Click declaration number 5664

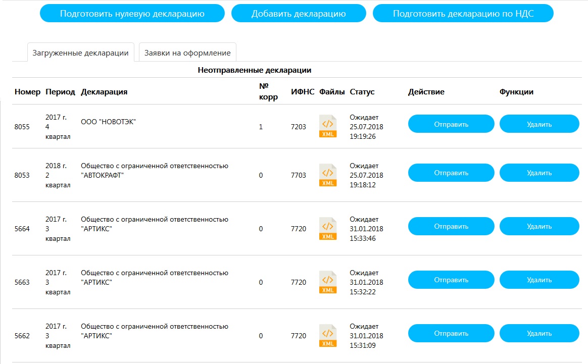click(x=22, y=229)
